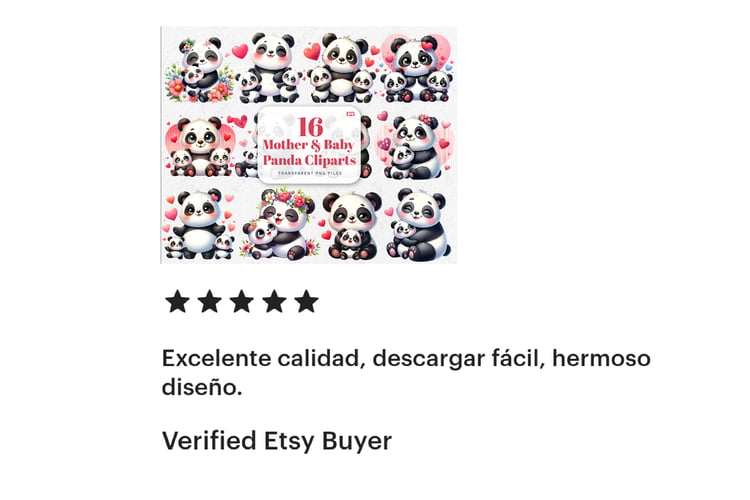Click the "16 Mother & Baby Panda Cliparts" label

click(309, 142)
